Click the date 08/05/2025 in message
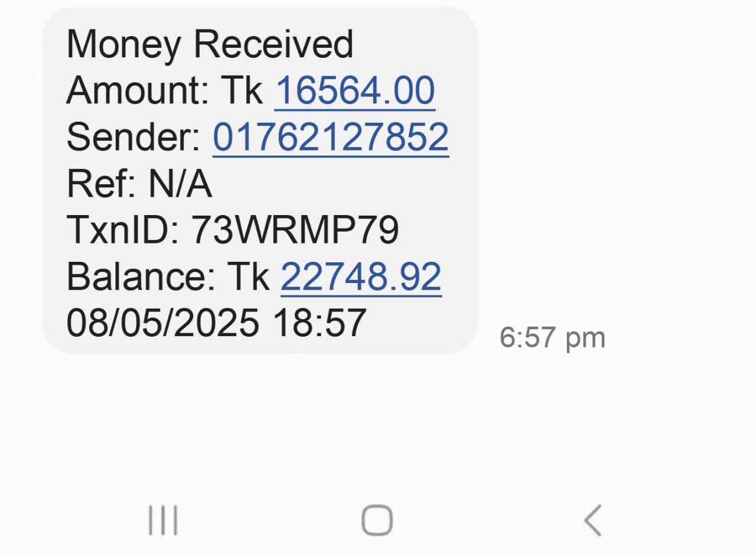This screenshot has height=556, width=756. pyautogui.click(x=162, y=323)
